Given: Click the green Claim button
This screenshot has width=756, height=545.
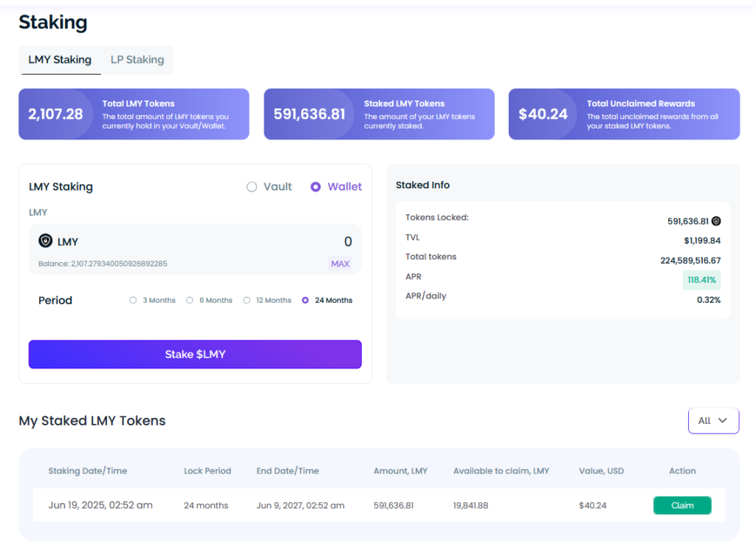Looking at the screenshot, I should pos(682,505).
